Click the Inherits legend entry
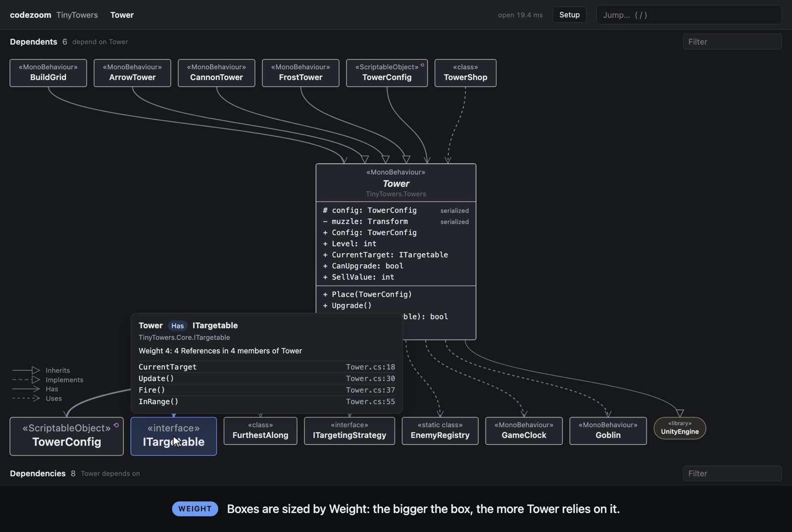792x532 pixels. 41,370
